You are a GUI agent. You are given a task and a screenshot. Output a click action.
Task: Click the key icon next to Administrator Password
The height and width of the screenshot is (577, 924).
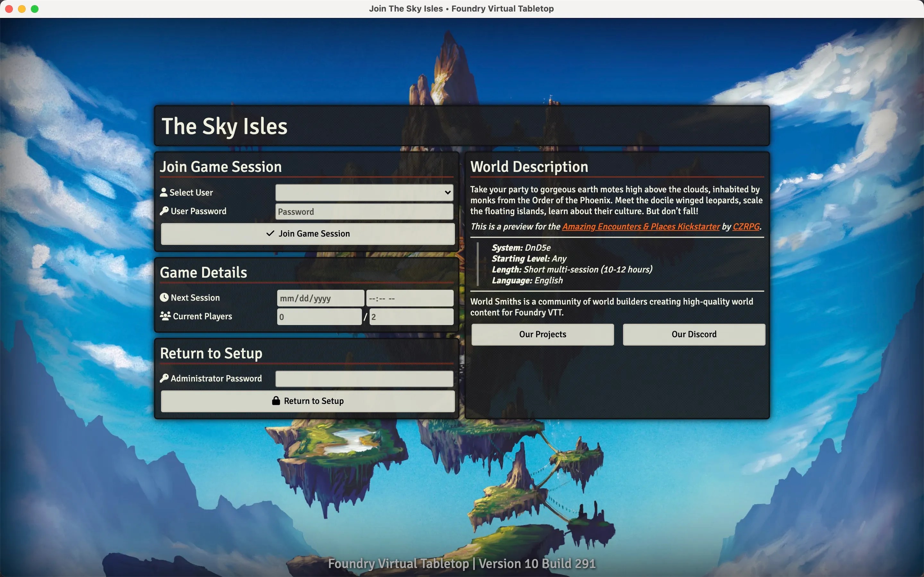point(164,378)
